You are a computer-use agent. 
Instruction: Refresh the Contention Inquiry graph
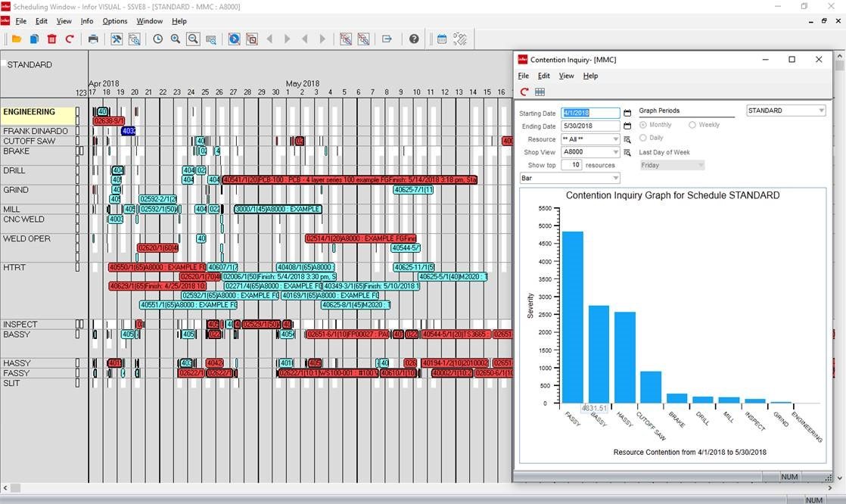click(x=524, y=92)
